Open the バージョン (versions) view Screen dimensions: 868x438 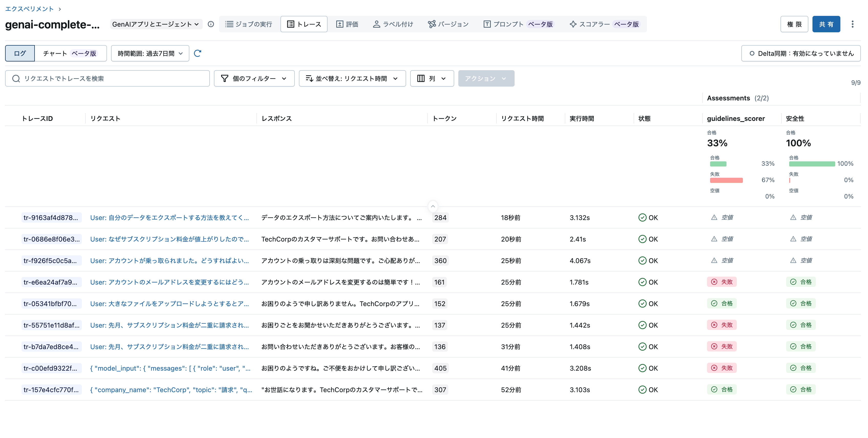click(448, 24)
